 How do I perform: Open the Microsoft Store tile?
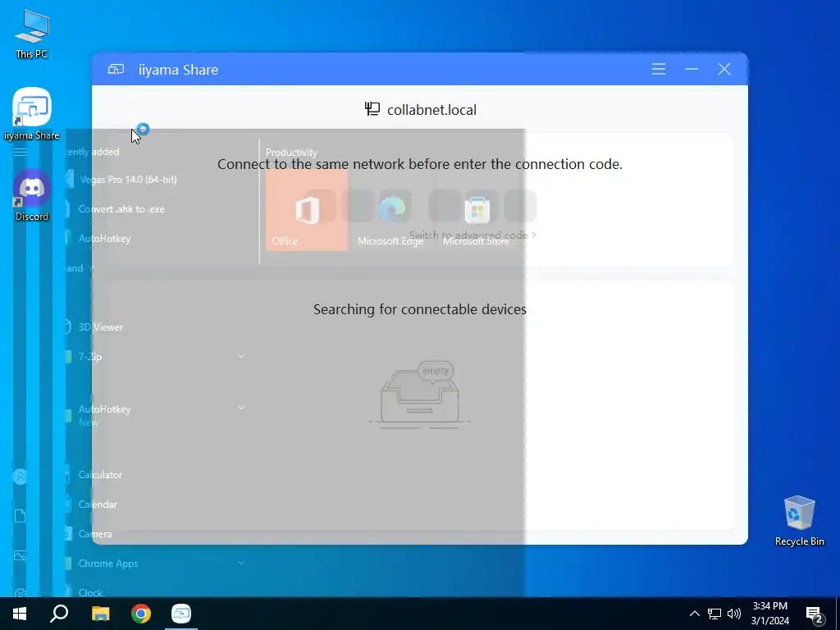(477, 210)
